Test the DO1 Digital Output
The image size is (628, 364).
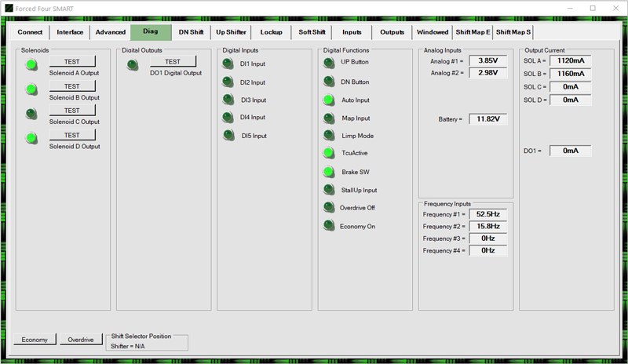173,61
